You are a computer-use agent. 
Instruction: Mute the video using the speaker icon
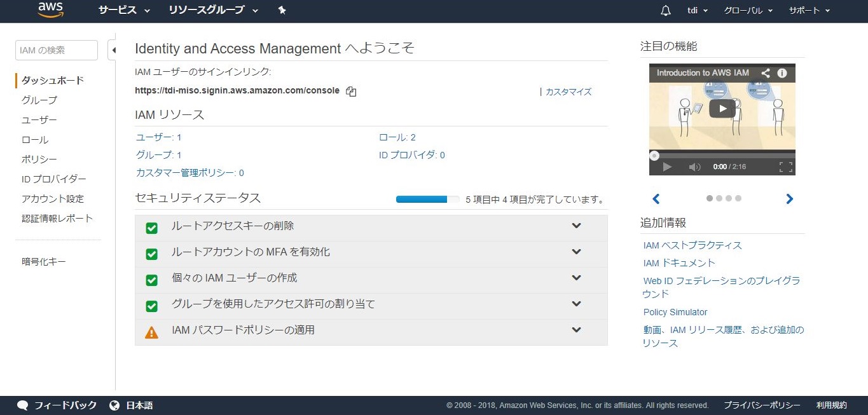[x=694, y=167]
